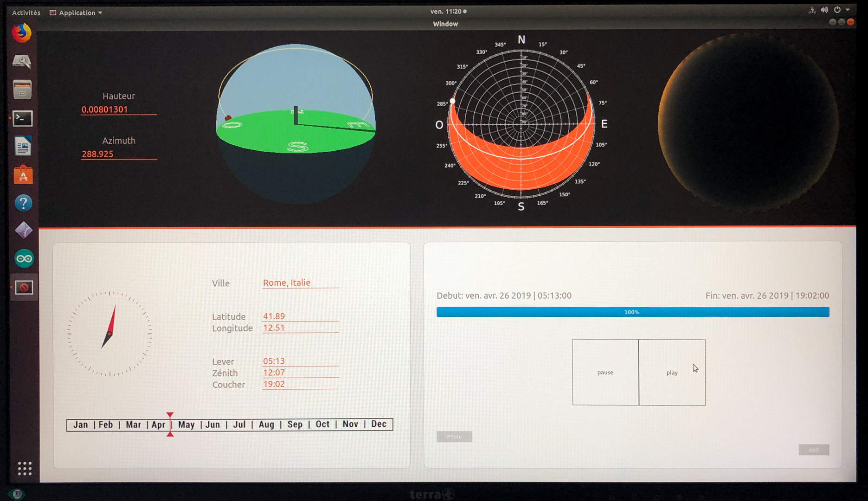This screenshot has height=501, width=868.
Task: Click the Ville field showing Rome, Italie
Action: 300,283
